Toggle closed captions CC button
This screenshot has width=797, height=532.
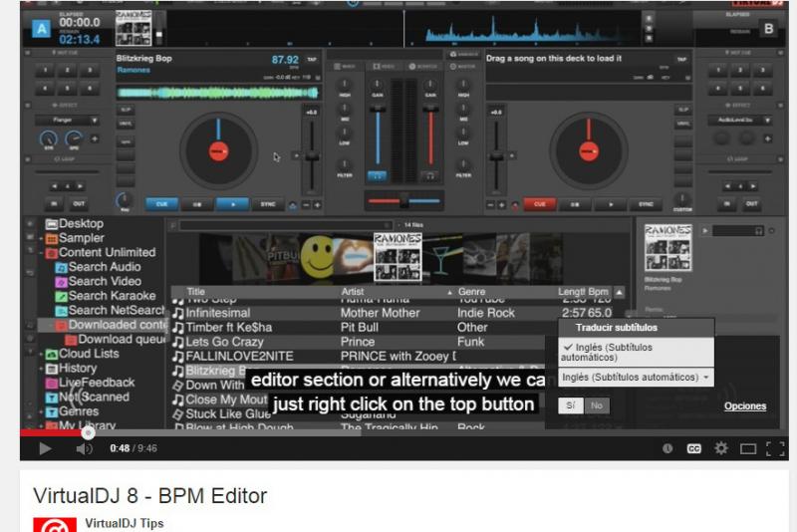coord(693,448)
